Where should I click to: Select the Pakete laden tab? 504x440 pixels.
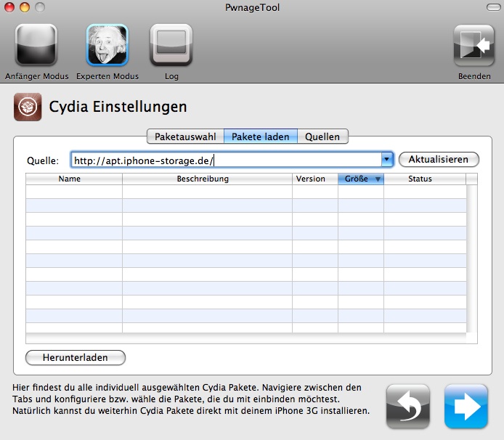pos(260,137)
